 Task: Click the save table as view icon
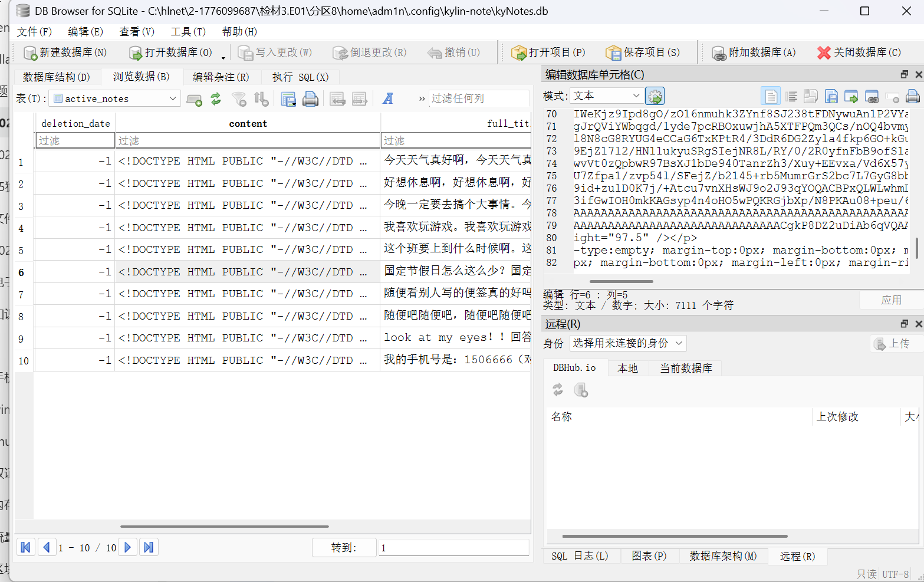[288, 99]
